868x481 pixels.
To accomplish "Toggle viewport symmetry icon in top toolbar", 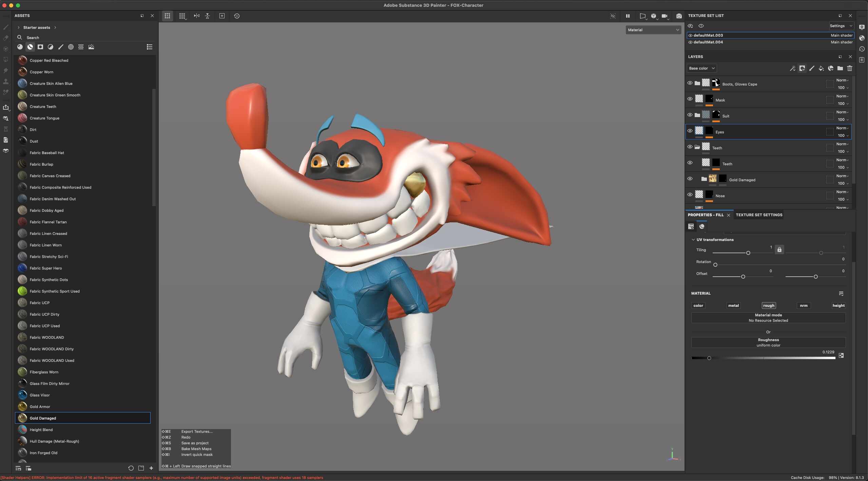I will [x=196, y=16].
